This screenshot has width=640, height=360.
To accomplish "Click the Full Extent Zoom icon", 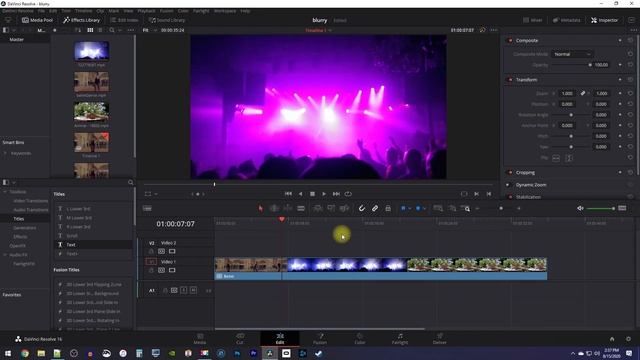I will [x=438, y=209].
